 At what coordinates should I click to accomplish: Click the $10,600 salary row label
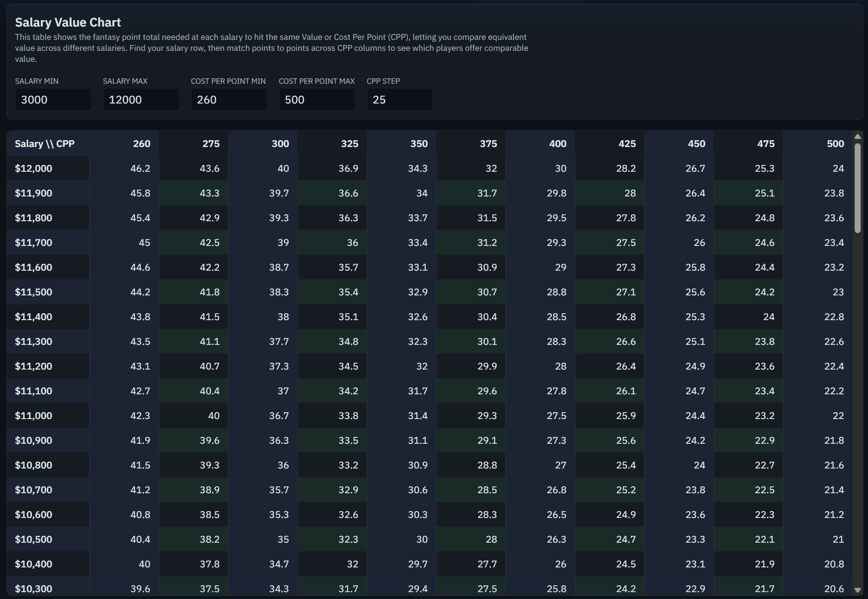[x=48, y=514]
